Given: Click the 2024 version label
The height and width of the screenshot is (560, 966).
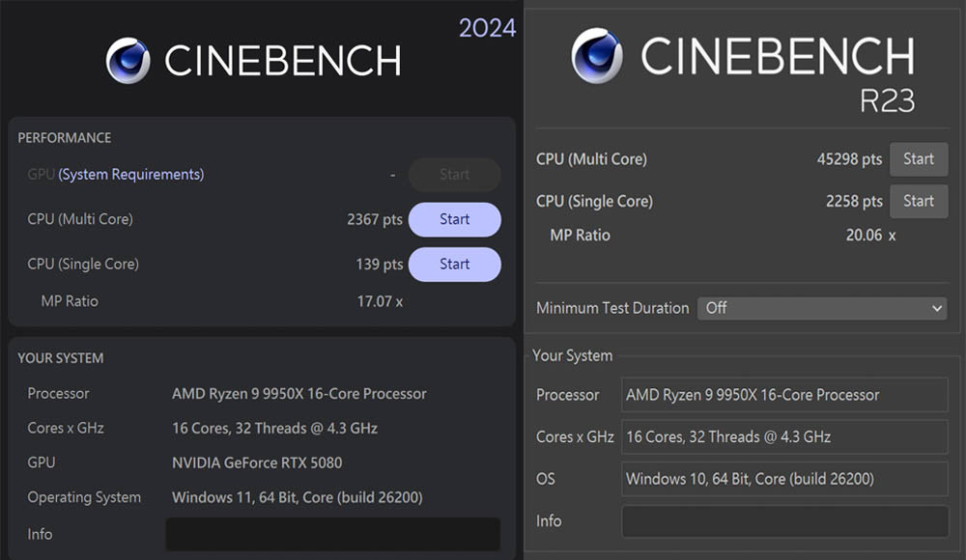Looking at the screenshot, I should [487, 28].
